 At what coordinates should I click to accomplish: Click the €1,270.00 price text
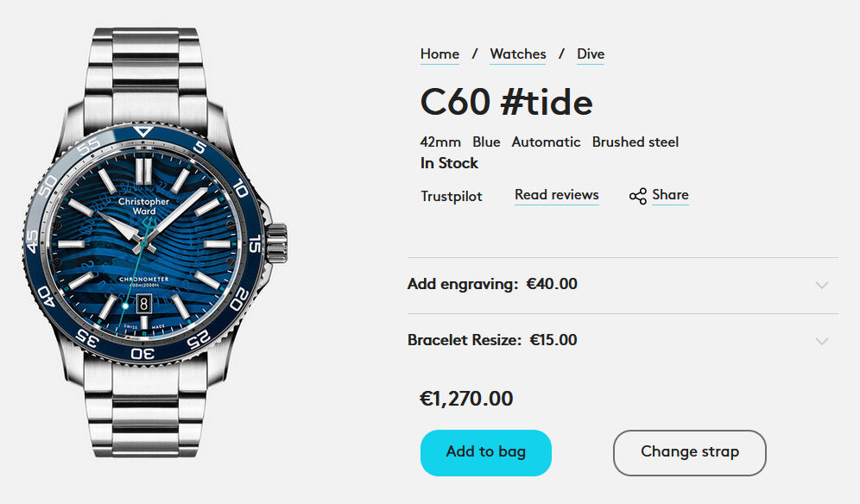(466, 399)
